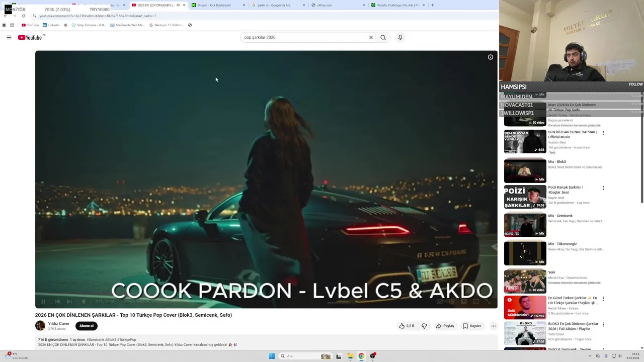The width and height of the screenshot is (644, 362).
Task: Open the YouTube hamburger guide menu
Action: point(9,37)
